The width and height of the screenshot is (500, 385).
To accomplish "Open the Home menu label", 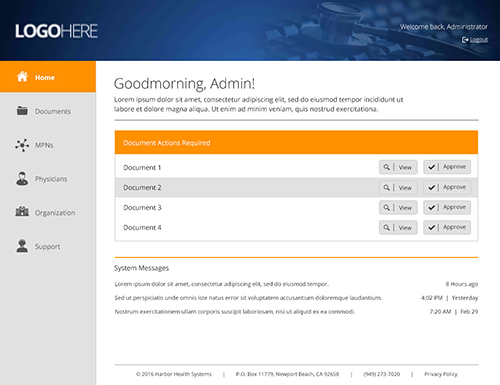I will [45, 78].
